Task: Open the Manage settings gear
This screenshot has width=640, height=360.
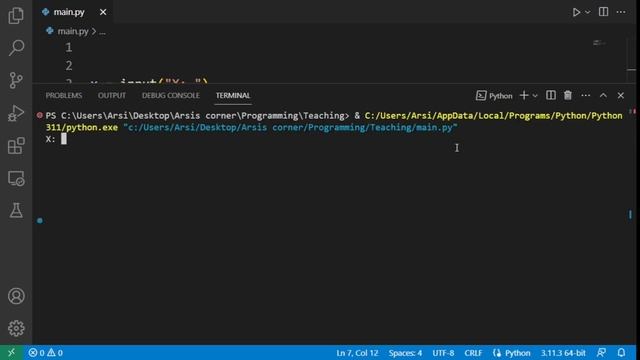Action: pyautogui.click(x=16, y=328)
